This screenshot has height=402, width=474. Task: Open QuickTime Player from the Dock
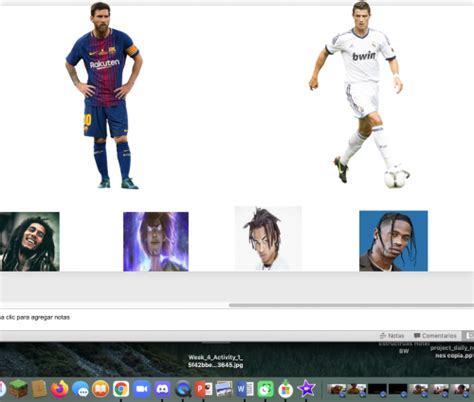183,389
